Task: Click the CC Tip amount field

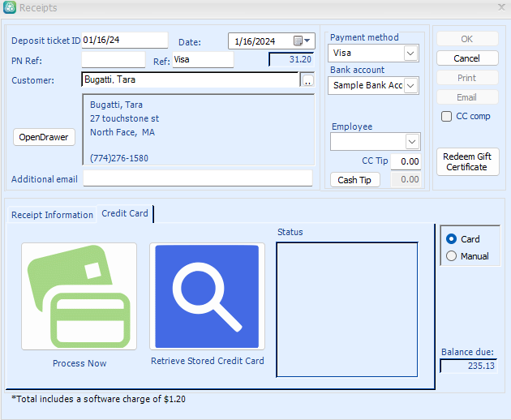Action: coord(406,161)
